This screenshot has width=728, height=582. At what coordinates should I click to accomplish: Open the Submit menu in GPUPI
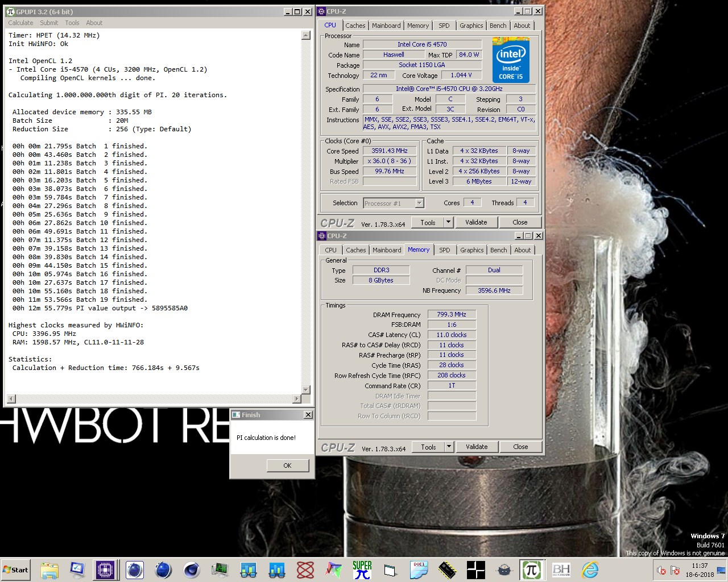pos(49,23)
